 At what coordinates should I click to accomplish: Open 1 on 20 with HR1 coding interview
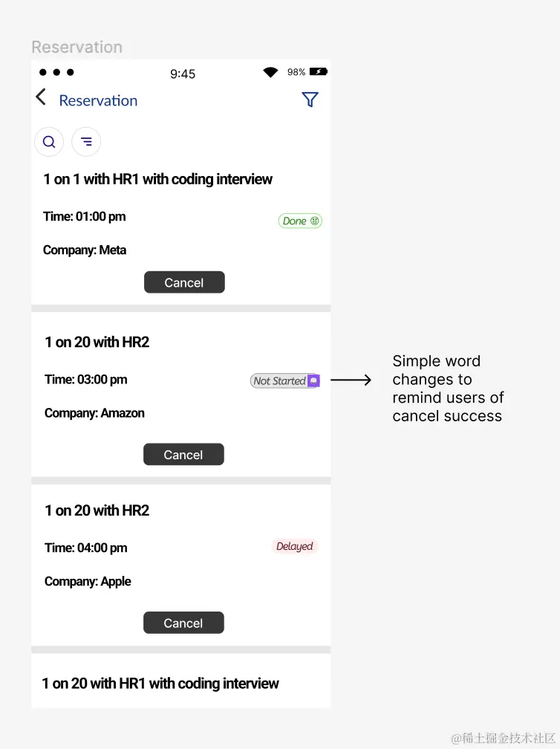[160, 684]
